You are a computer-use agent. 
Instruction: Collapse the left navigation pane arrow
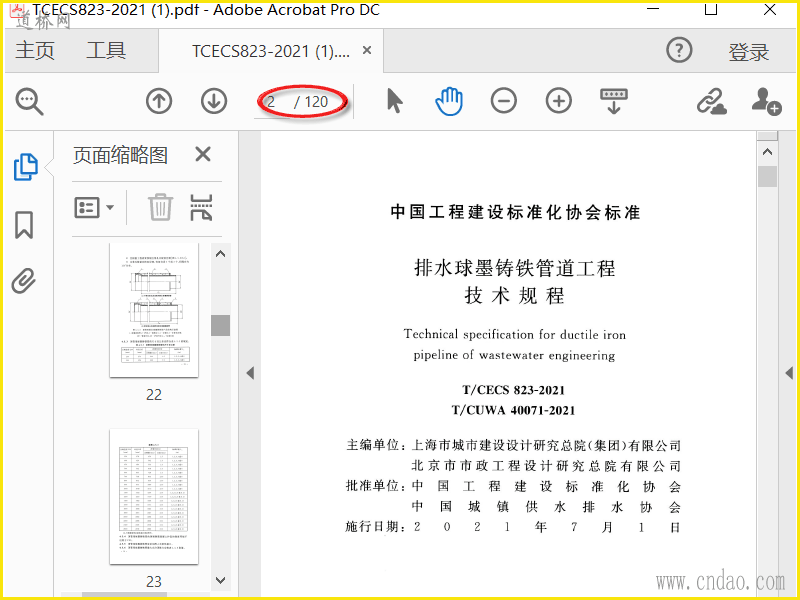click(x=250, y=373)
